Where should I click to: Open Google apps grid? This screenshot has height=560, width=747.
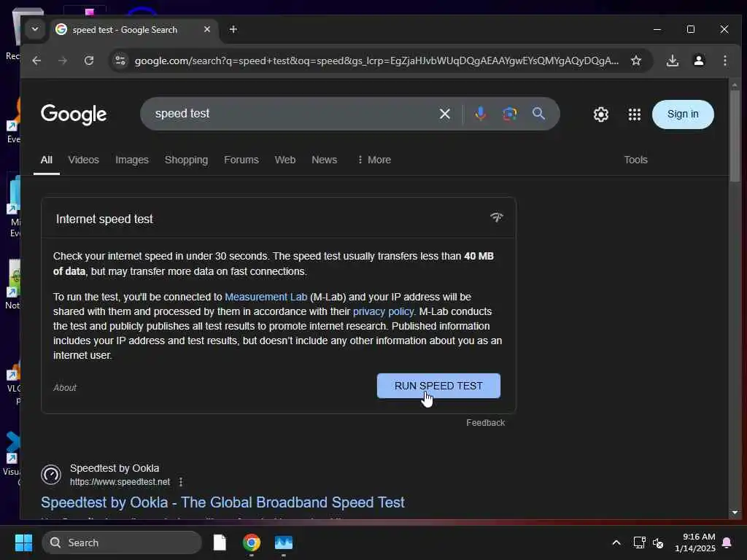tap(634, 114)
